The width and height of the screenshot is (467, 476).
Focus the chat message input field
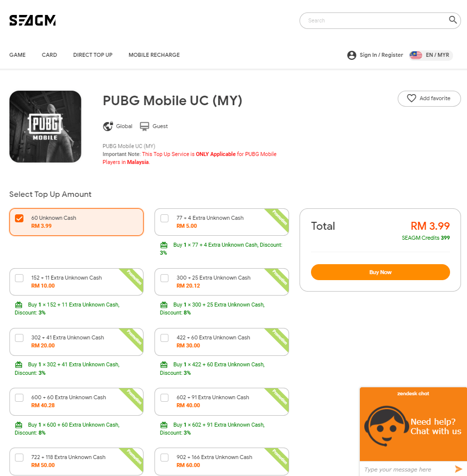tap(407, 470)
